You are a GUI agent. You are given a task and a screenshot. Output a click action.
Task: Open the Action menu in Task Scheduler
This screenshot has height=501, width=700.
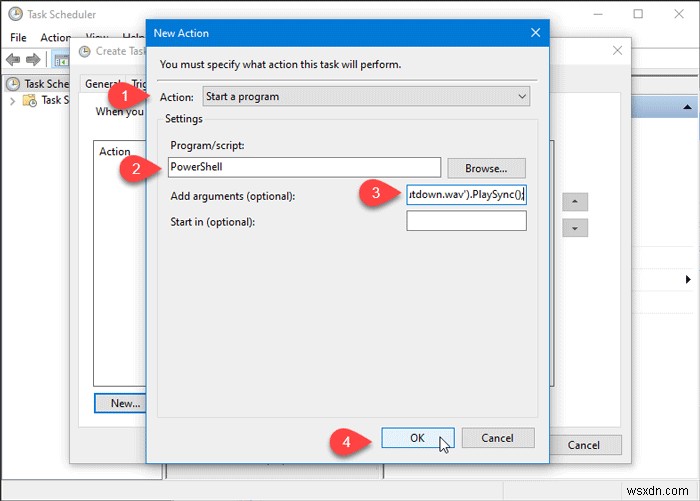[x=55, y=38]
